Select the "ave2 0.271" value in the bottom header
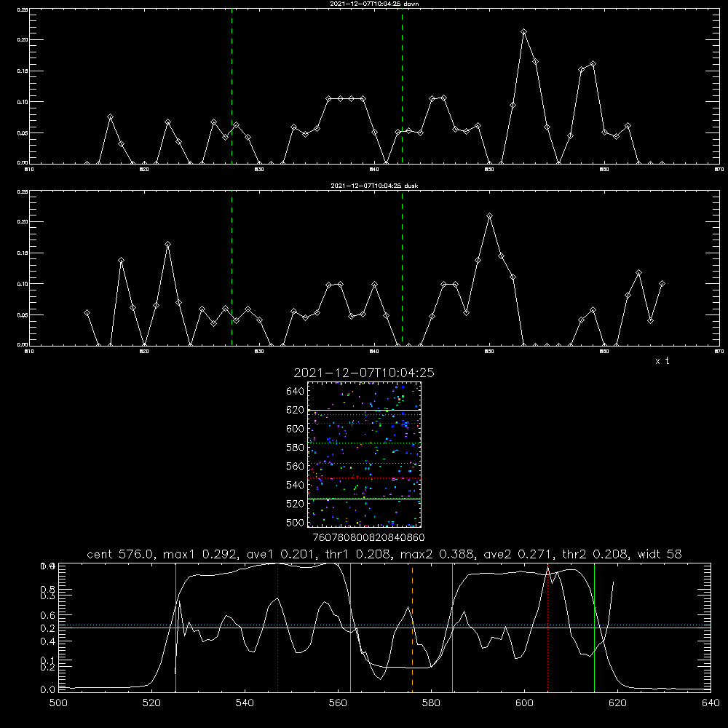 click(518, 554)
